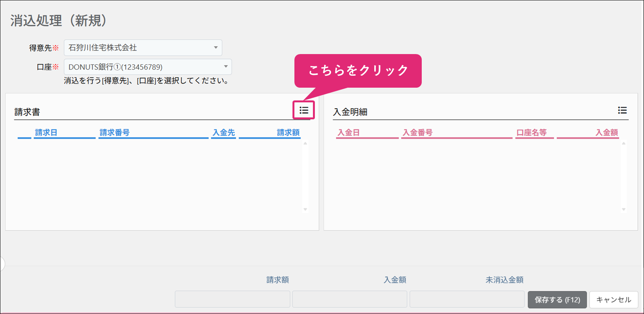Click the 入金明細 list scrollbar up arrow
Image resolution: width=644 pixels, height=314 pixels.
click(624, 143)
